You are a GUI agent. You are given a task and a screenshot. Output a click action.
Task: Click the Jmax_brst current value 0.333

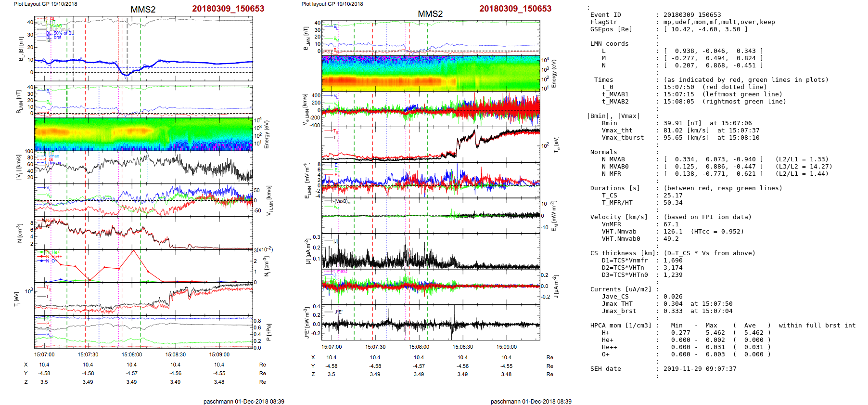point(673,311)
